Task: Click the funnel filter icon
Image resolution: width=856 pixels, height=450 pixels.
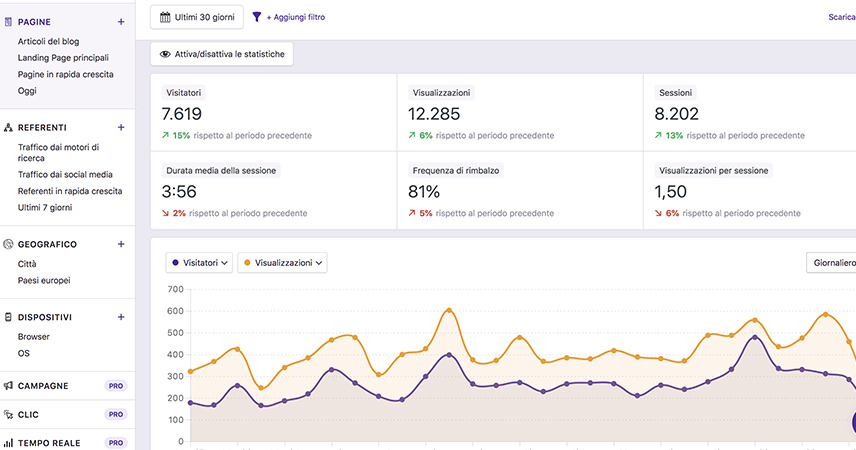Action: click(257, 17)
